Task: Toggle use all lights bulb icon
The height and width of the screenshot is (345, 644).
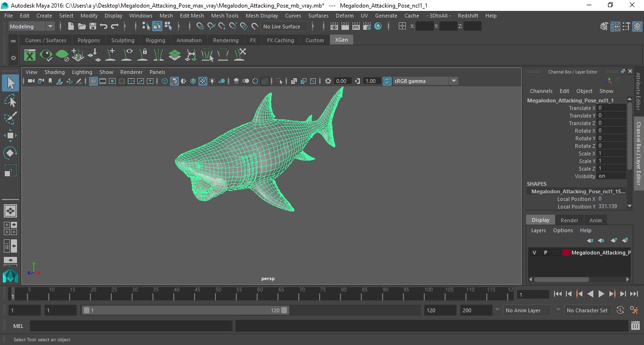Action: (x=212, y=81)
